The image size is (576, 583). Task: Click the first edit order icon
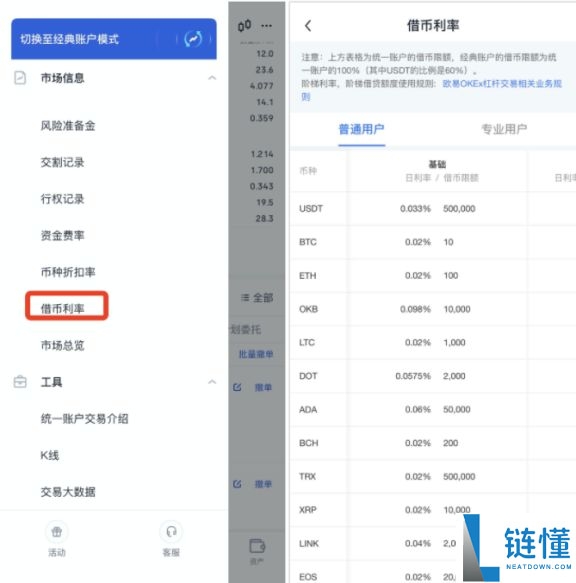coord(237,387)
